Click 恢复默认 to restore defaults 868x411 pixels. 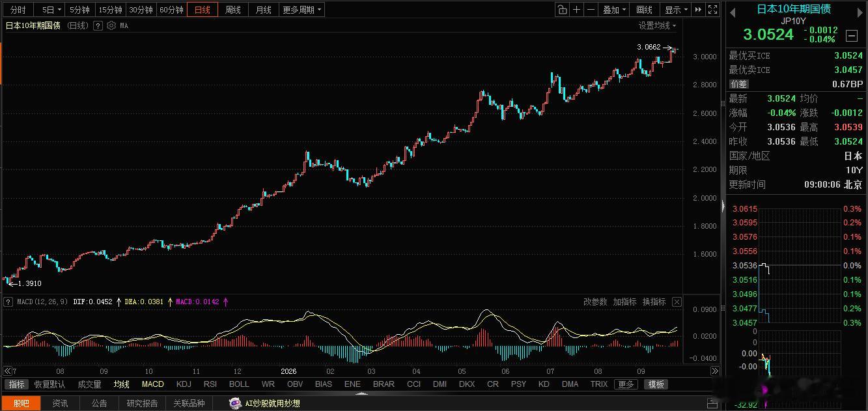pyautogui.click(x=49, y=384)
